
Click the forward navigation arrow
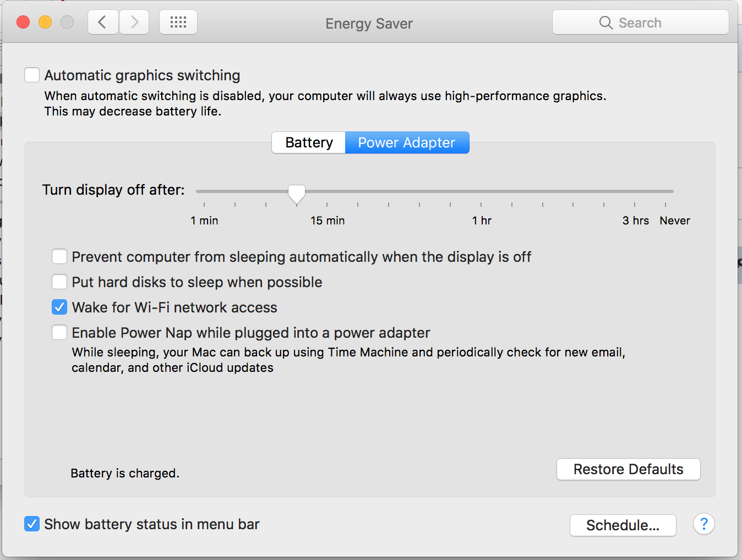(x=134, y=23)
